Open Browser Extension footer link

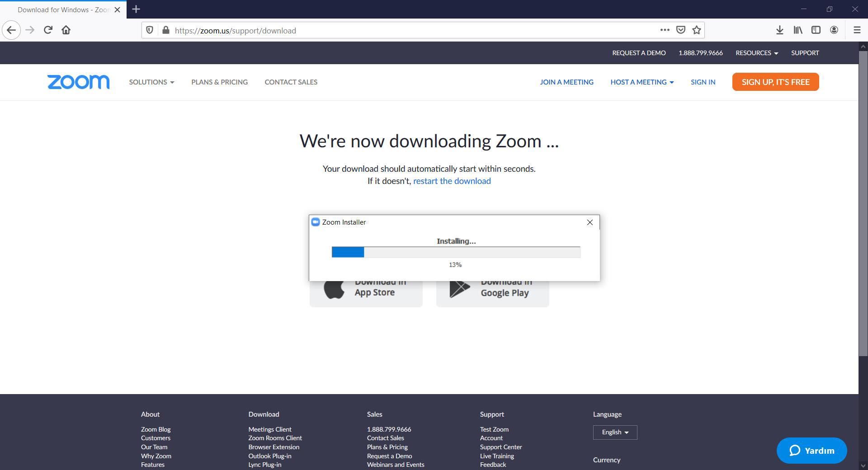tap(274, 447)
